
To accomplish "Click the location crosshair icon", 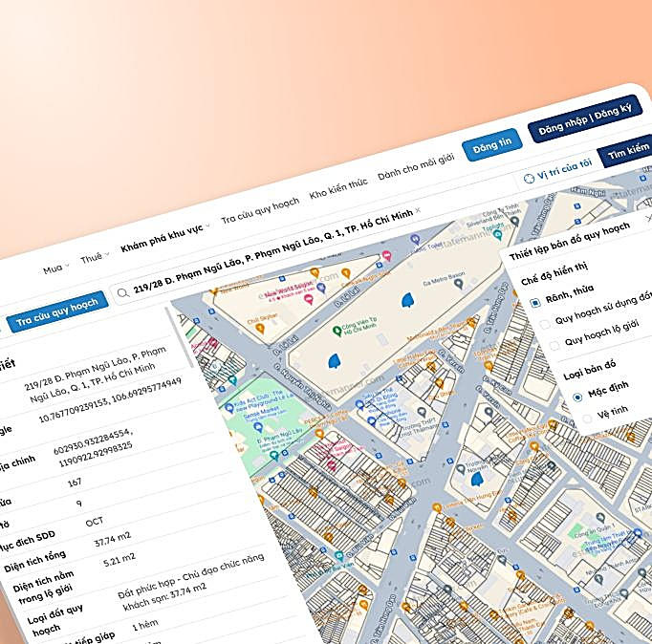I will point(529,179).
